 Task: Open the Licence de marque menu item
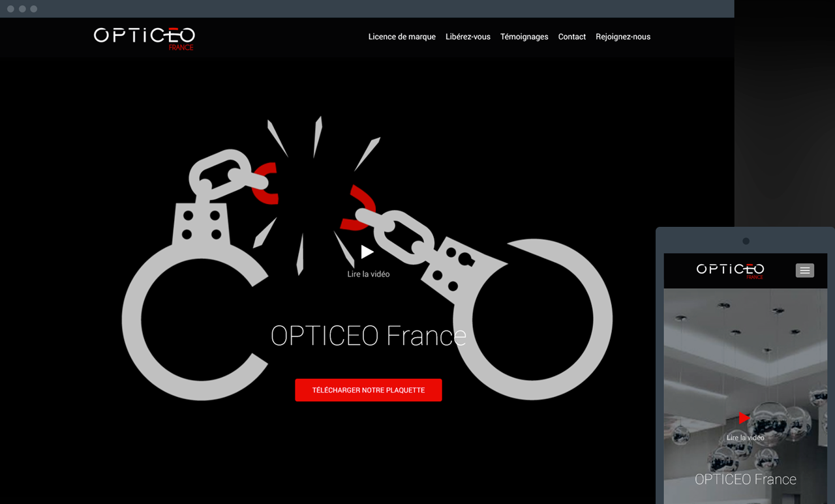pyautogui.click(x=402, y=37)
